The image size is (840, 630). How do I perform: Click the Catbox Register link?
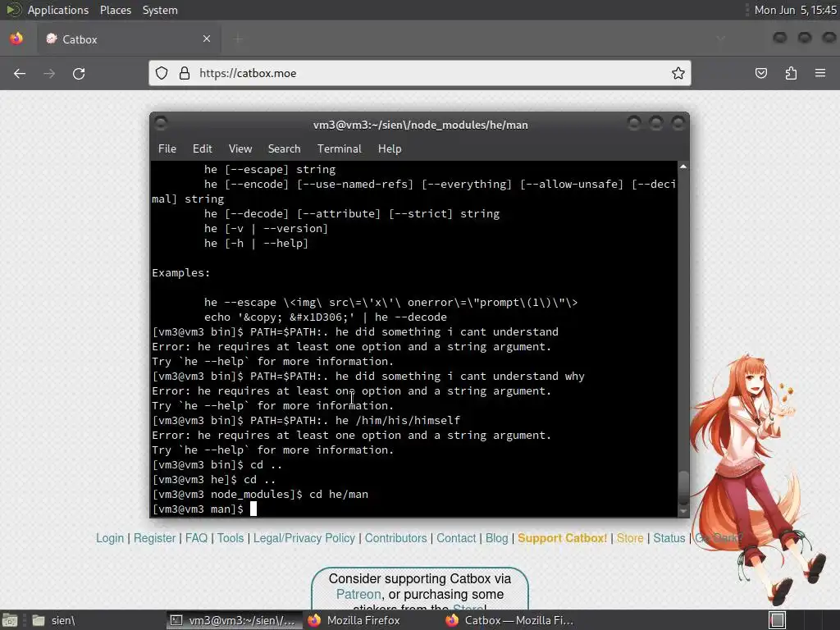[x=154, y=538]
